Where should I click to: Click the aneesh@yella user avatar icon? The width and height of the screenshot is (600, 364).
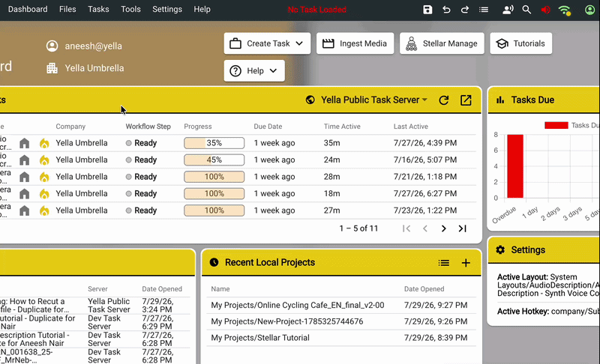point(52,46)
